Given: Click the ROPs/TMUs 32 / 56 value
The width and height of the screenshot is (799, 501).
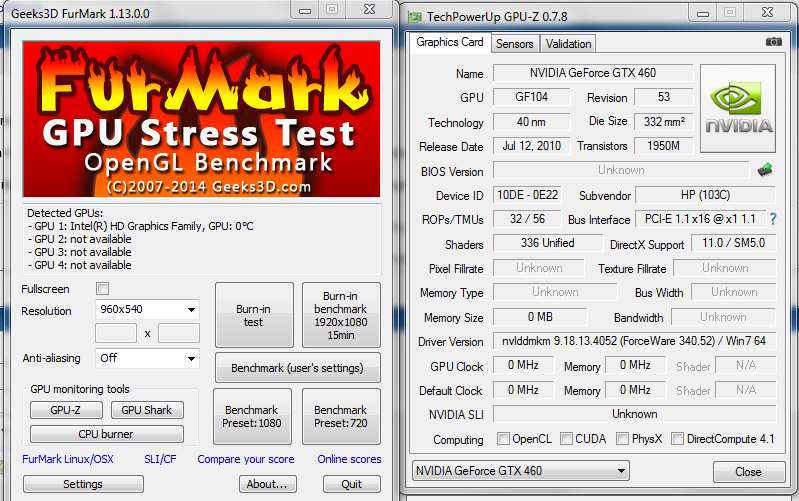Looking at the screenshot, I should pyautogui.click(x=527, y=219).
